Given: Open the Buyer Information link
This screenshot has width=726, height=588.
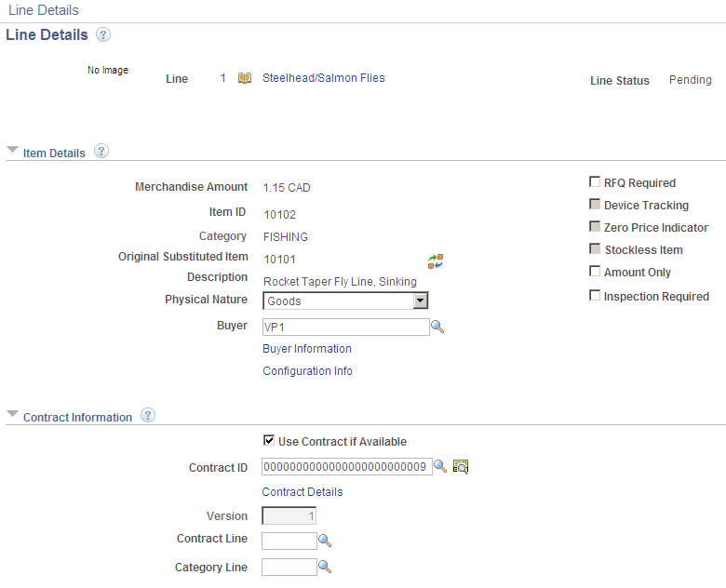Looking at the screenshot, I should click(307, 349).
